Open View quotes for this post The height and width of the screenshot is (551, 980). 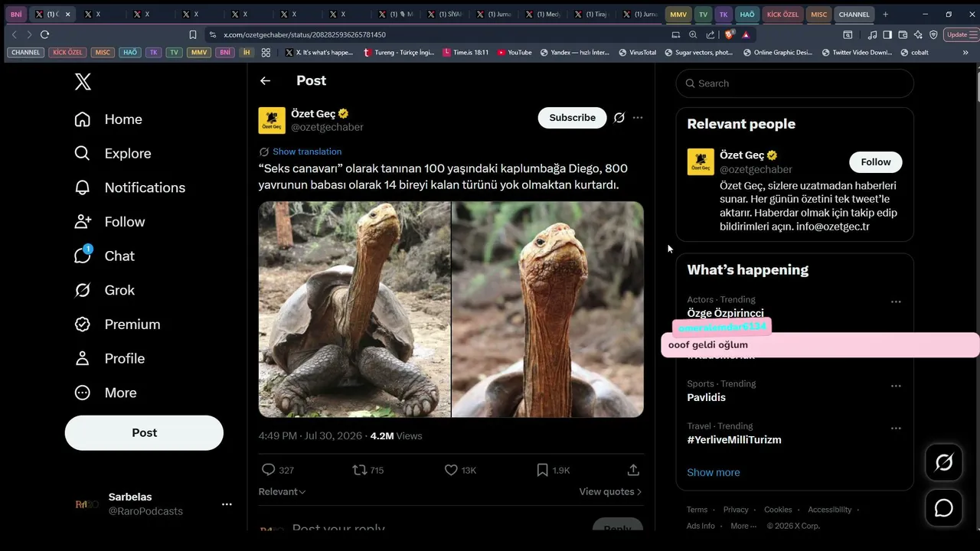(610, 491)
